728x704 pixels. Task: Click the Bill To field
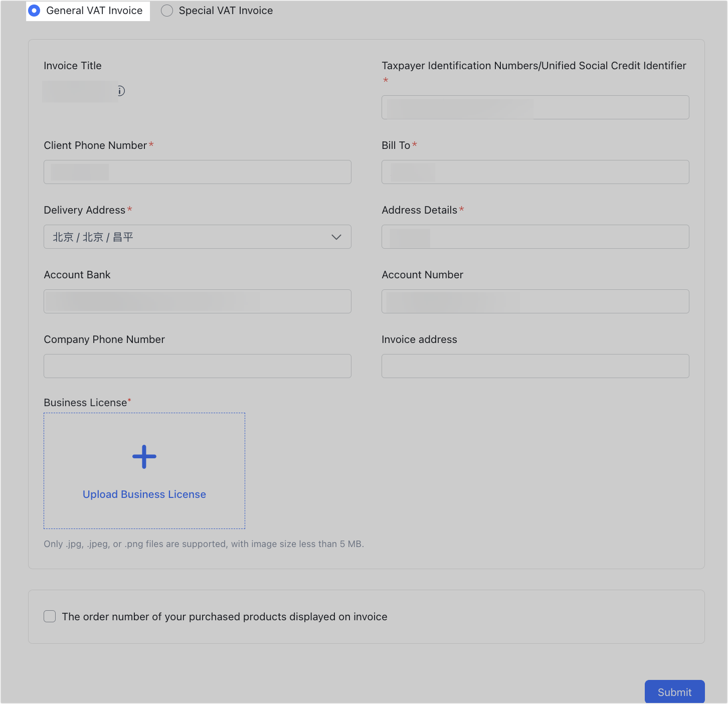[535, 171]
